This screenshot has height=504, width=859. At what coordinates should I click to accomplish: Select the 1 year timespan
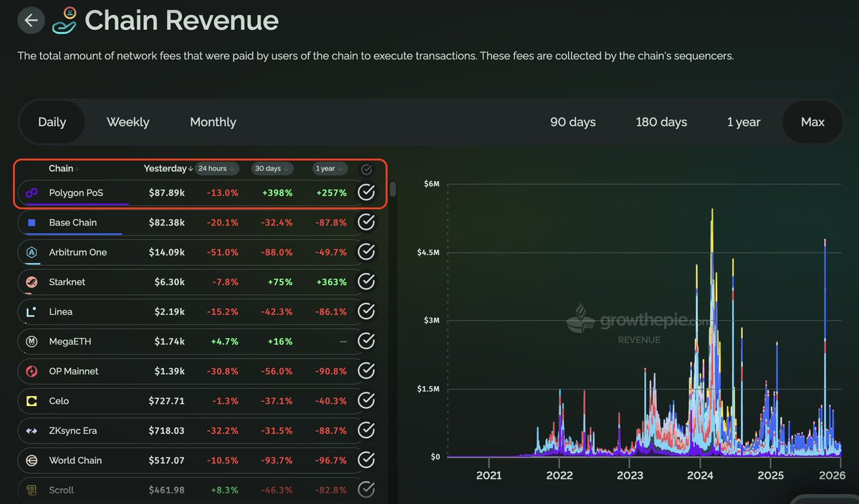pyautogui.click(x=744, y=122)
